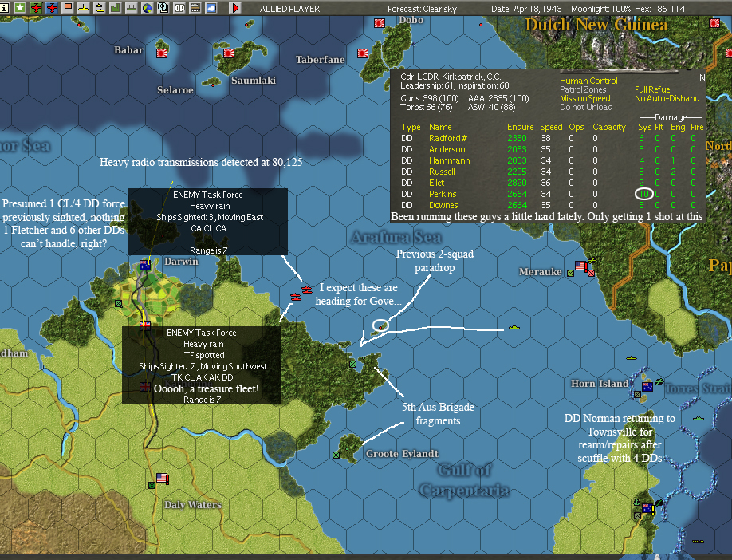Select destroyer Russell in ship list
This screenshot has height=560, width=732.
(442, 172)
